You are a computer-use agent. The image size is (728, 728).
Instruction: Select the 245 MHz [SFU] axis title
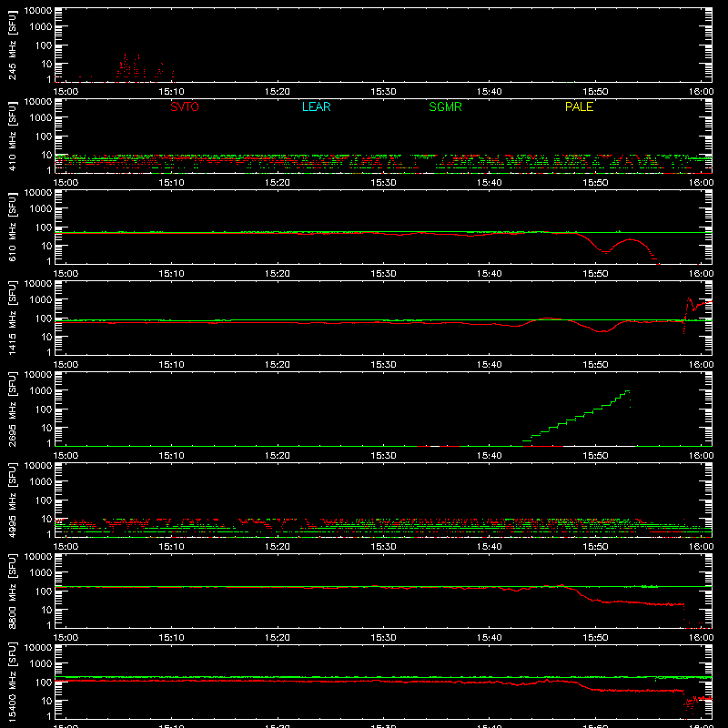(x=12, y=45)
